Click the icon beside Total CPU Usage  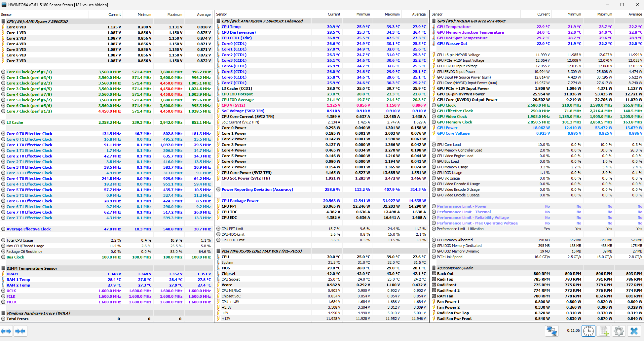pos(3,240)
